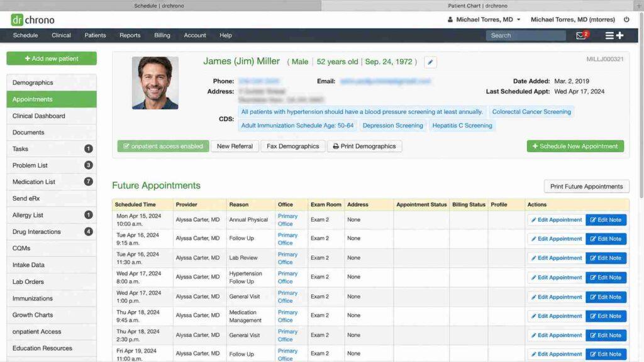Click the Drug Interactions count badge
This screenshot has width=644, height=362.
(x=88, y=231)
